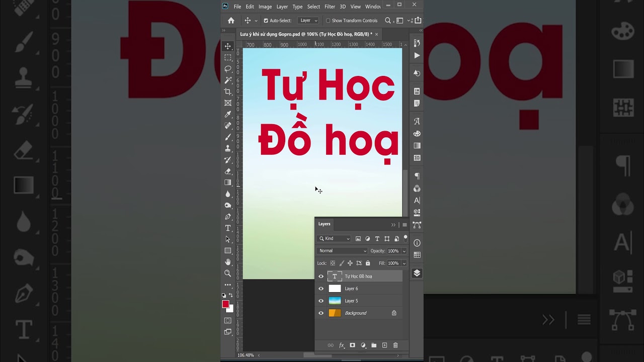This screenshot has width=644, height=362.
Task: Hide the Tự Học Đồ hoạ text layer
Action: coord(321,276)
